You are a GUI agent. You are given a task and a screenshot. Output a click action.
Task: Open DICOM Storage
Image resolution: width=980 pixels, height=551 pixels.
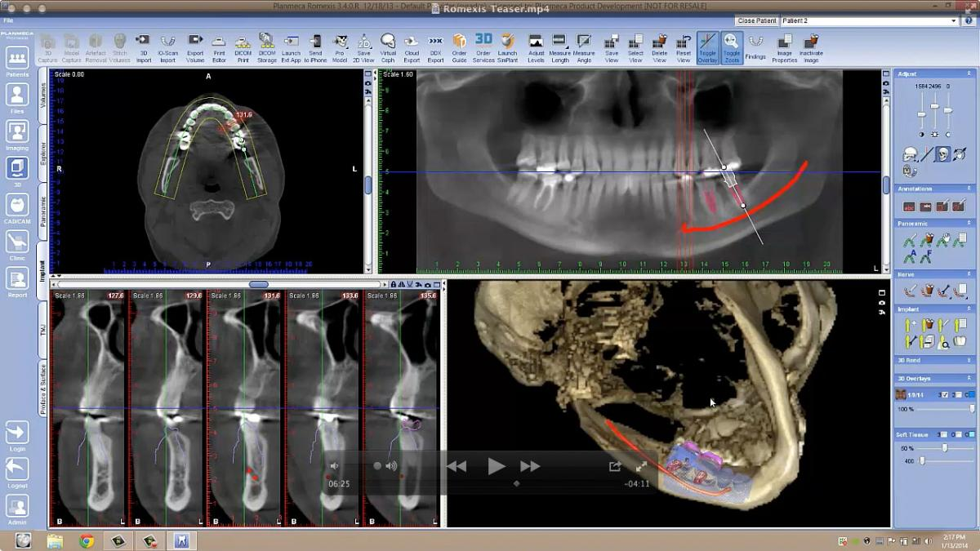[267, 48]
